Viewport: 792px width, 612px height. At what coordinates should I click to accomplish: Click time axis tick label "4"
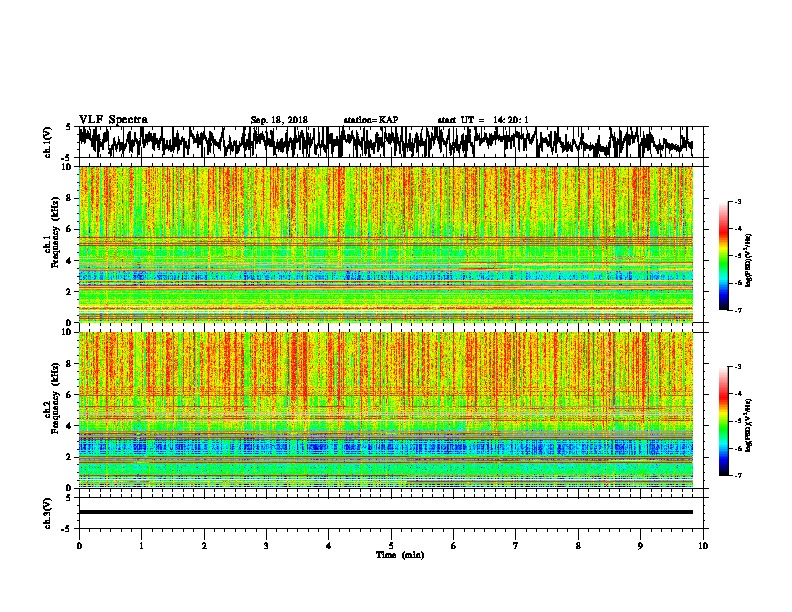click(x=329, y=546)
